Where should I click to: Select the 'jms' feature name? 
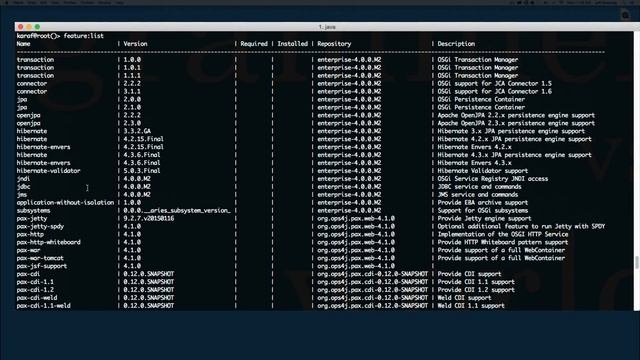click(22, 195)
